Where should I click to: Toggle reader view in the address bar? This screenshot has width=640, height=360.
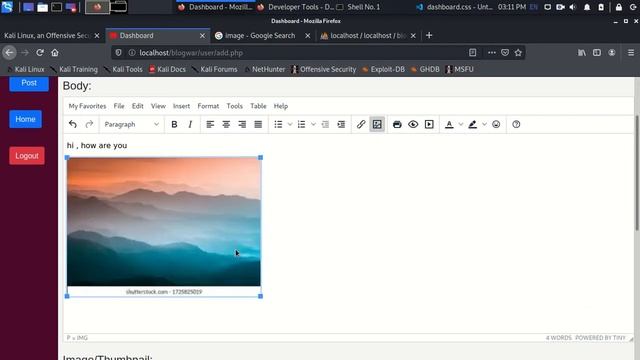tap(472, 53)
